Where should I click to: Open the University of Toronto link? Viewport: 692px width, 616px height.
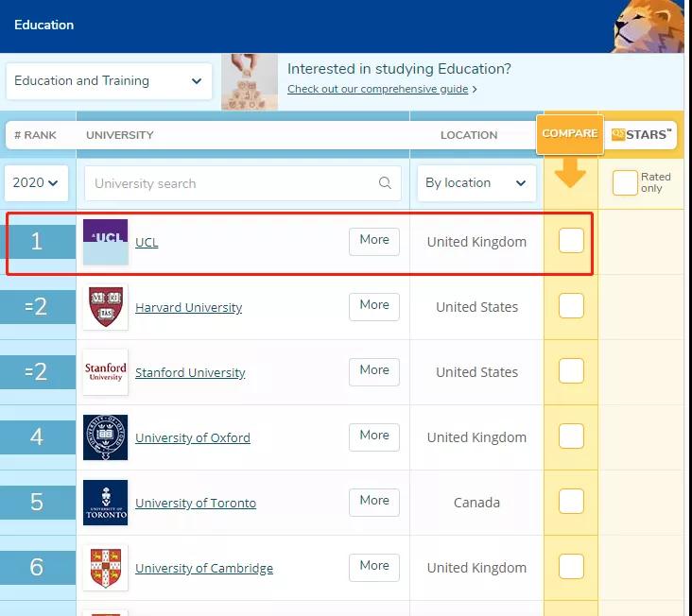(x=196, y=504)
